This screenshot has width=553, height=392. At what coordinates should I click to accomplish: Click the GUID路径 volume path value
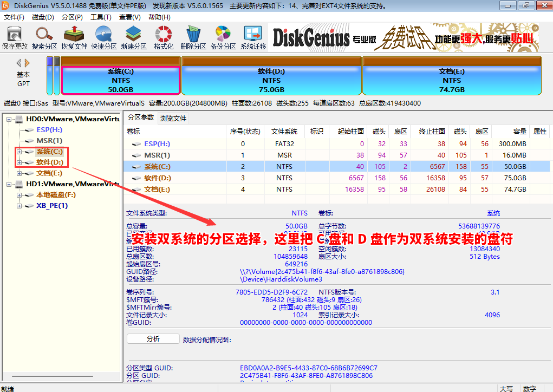[322, 272]
